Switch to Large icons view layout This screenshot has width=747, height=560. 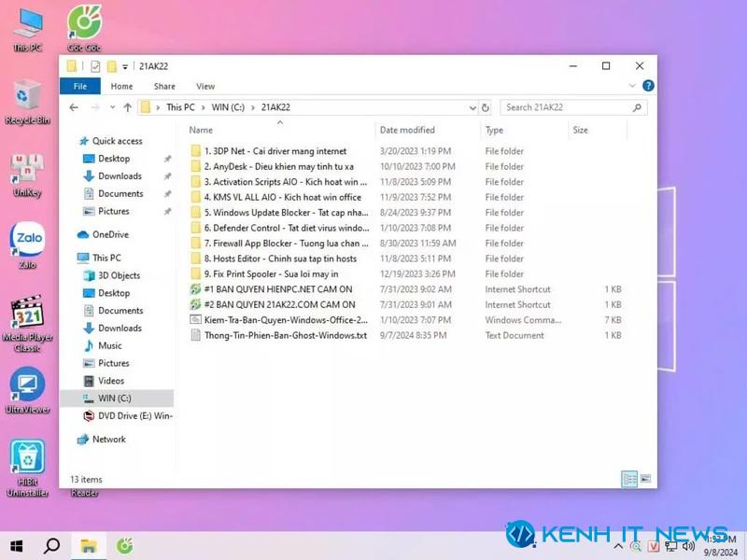645,479
